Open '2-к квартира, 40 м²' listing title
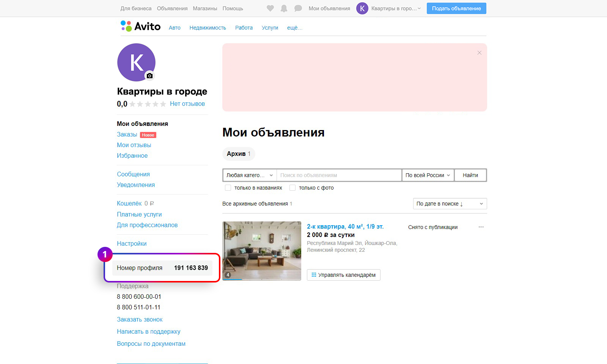 coord(345,226)
